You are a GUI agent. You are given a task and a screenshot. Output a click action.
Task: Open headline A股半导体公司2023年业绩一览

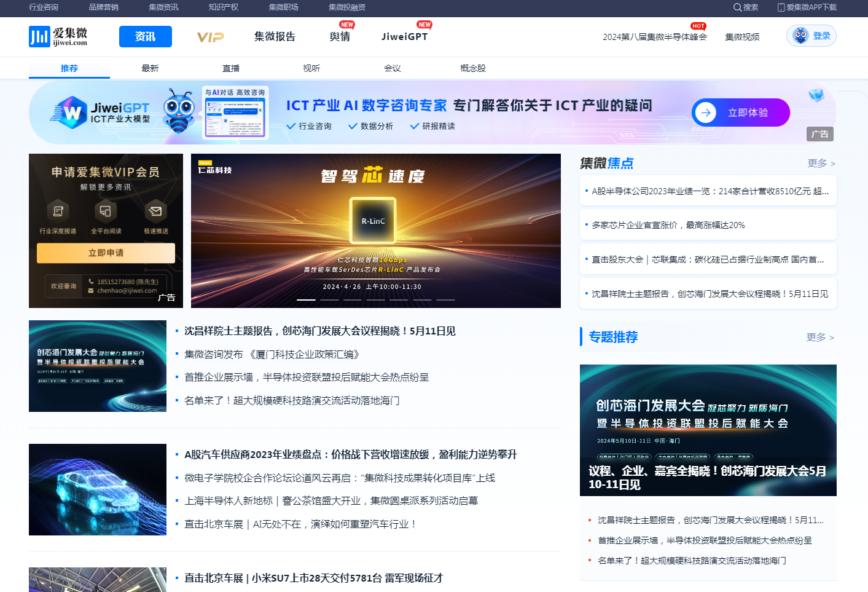pos(710,191)
